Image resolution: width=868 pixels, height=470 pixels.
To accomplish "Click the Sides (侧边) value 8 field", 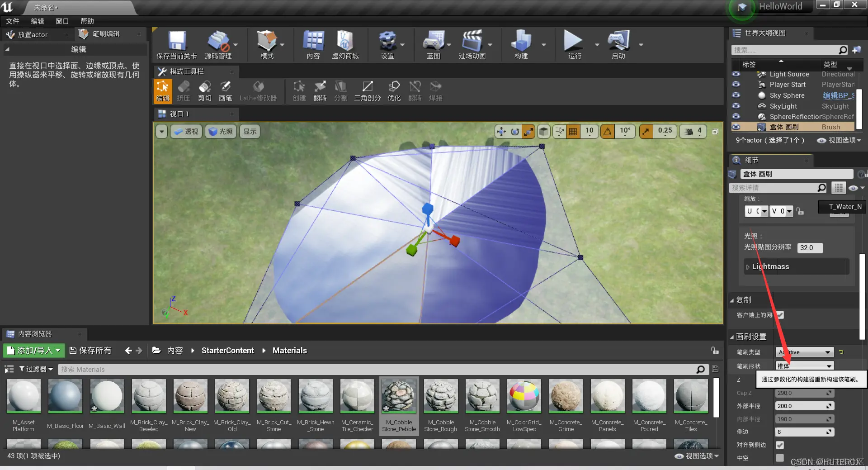I will 805,432.
